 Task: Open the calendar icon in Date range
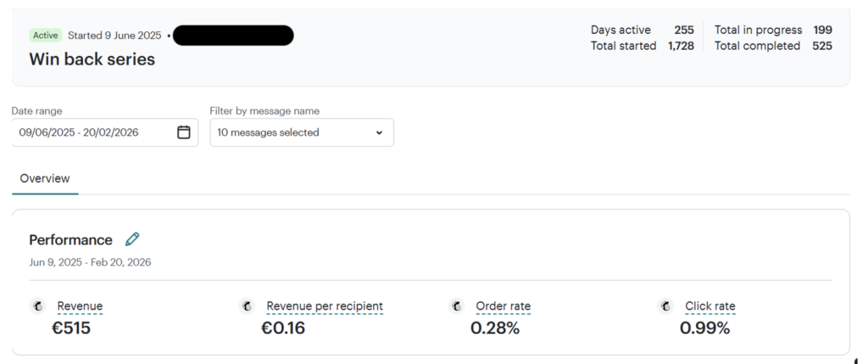tap(184, 132)
